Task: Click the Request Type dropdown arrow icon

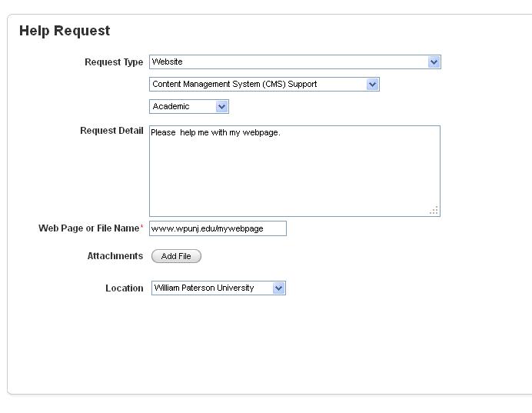Action: point(434,62)
